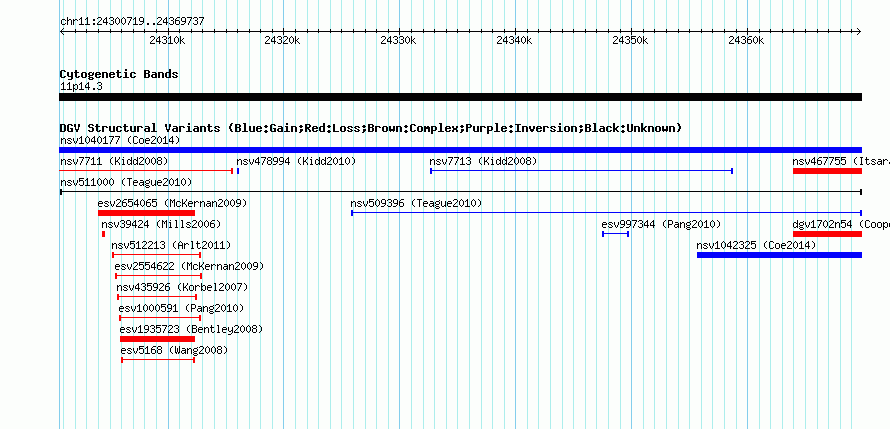Click the nsv467755 red loss bar
Viewport: 890px width, 429px height.
coord(827,171)
